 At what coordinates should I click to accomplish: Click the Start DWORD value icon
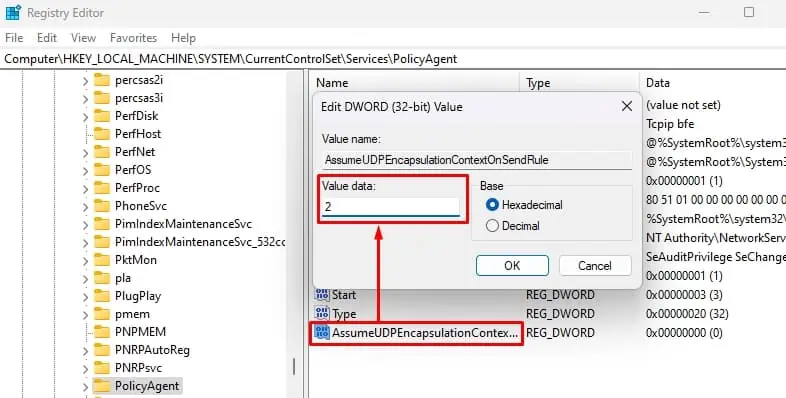tap(322, 295)
